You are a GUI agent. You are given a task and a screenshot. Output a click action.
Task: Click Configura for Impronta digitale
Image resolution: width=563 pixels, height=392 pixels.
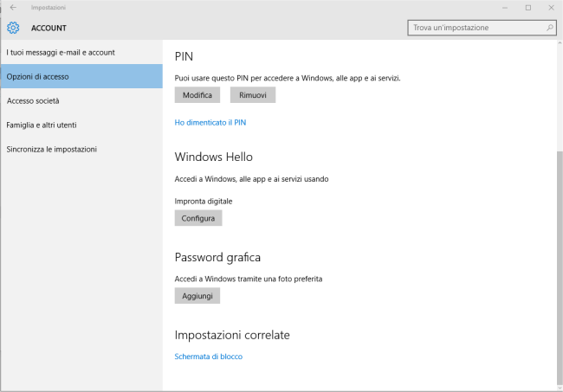pos(198,218)
